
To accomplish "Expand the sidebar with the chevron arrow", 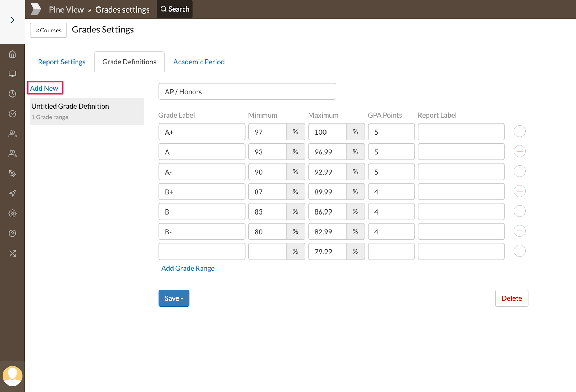I will click(x=12, y=20).
